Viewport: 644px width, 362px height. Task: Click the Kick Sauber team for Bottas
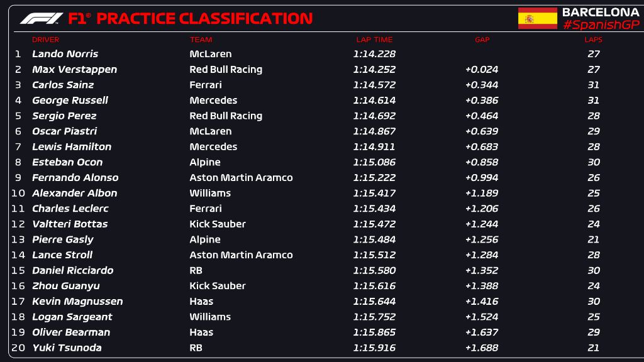coord(218,224)
